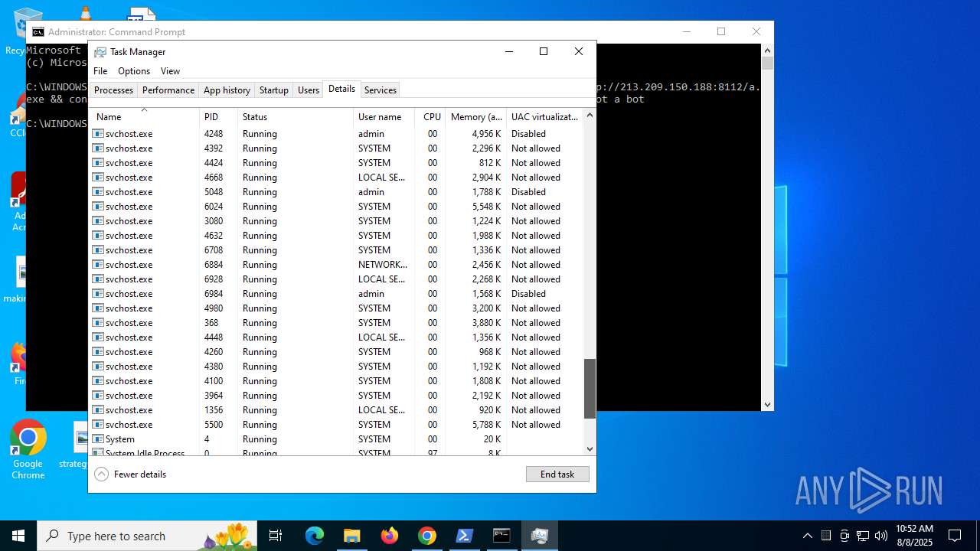980x551 pixels.
Task: Switch to the Users tab
Action: point(309,90)
